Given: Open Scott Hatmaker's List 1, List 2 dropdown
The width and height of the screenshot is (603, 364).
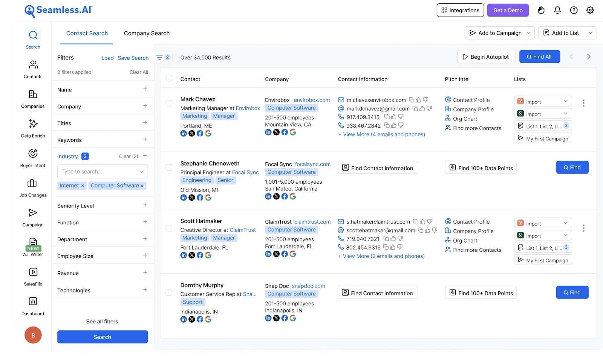Looking at the screenshot, I should (543, 248).
